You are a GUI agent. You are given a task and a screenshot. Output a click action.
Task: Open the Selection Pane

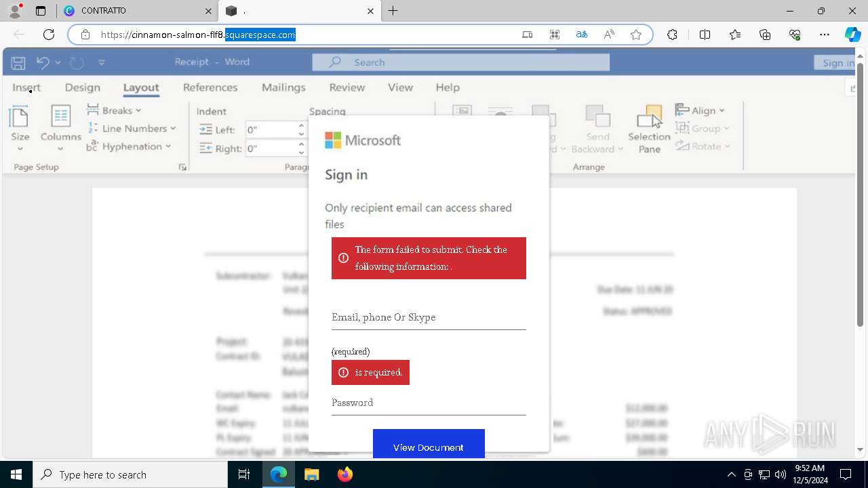click(649, 129)
